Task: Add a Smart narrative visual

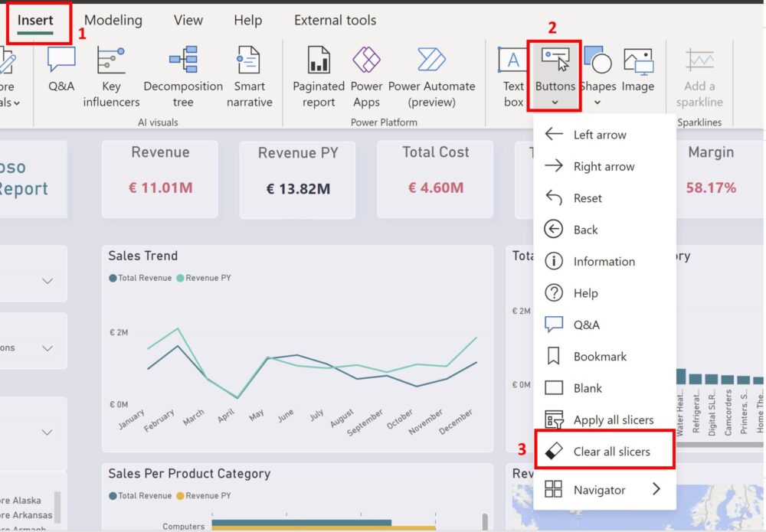Action: point(249,74)
